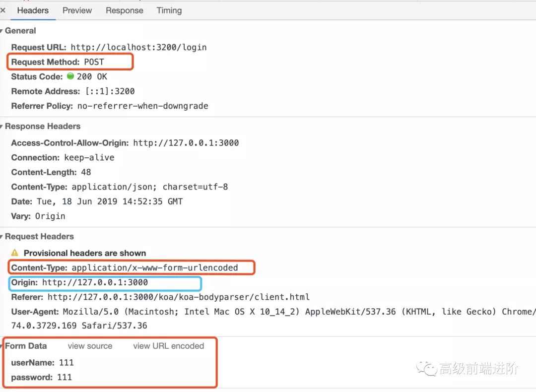536x392 pixels.
Task: Click the Referrer Policy label
Action: pos(42,106)
